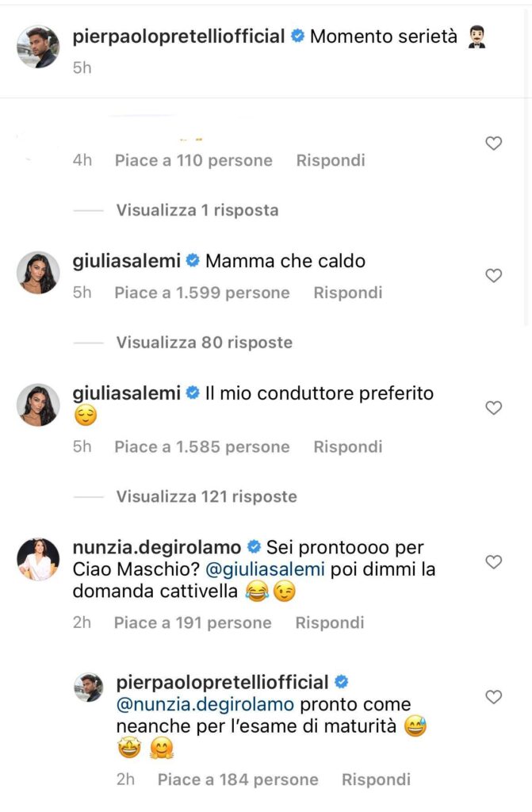Open giuliasalemi avatar beside 'Mamma che caldo'
This screenshot has height=812, width=532.
[x=38, y=273]
